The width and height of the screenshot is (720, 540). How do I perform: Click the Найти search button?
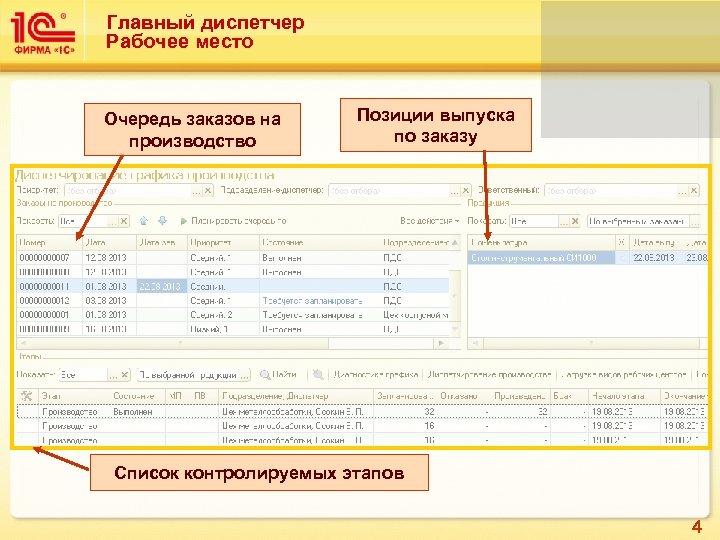(x=278, y=375)
